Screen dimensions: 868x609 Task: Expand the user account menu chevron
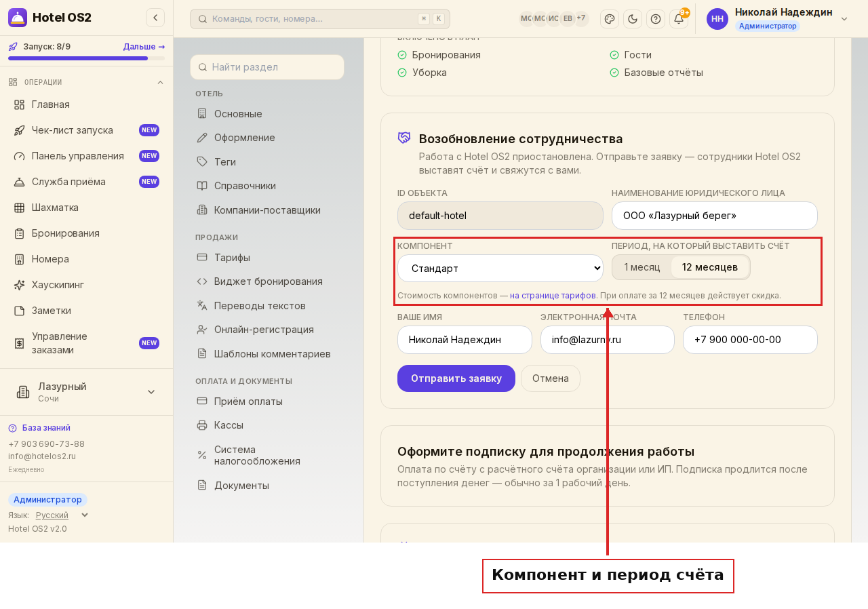pos(844,19)
